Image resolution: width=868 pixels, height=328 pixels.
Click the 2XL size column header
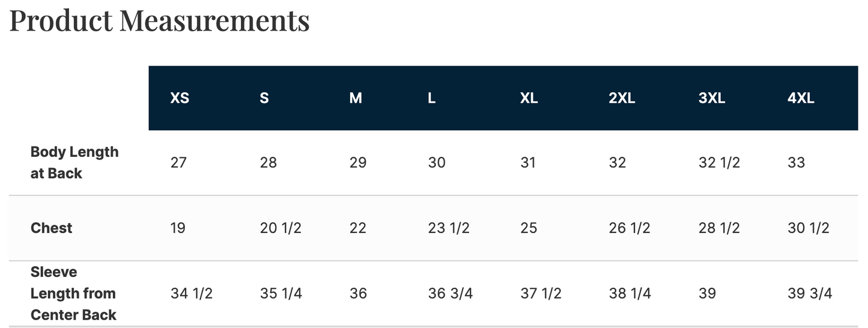pyautogui.click(x=622, y=99)
